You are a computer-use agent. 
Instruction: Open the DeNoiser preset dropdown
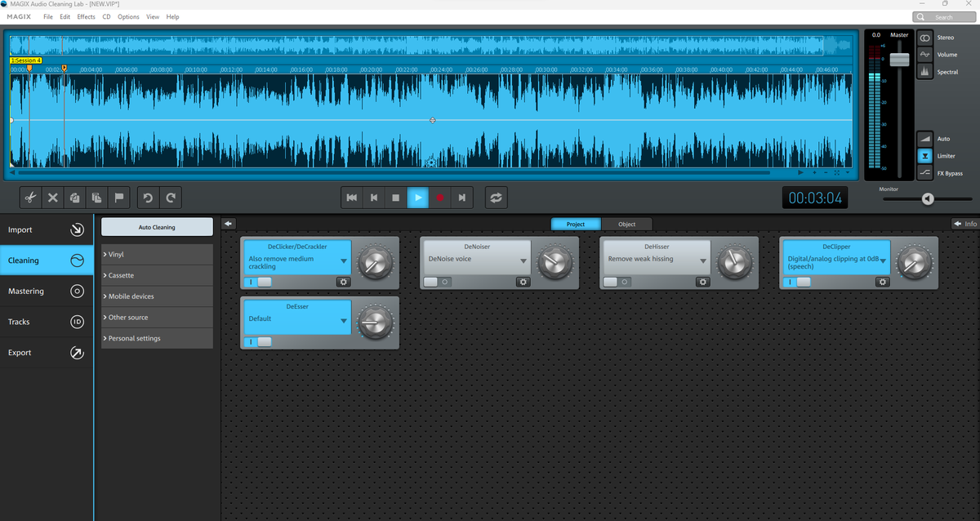coord(523,262)
